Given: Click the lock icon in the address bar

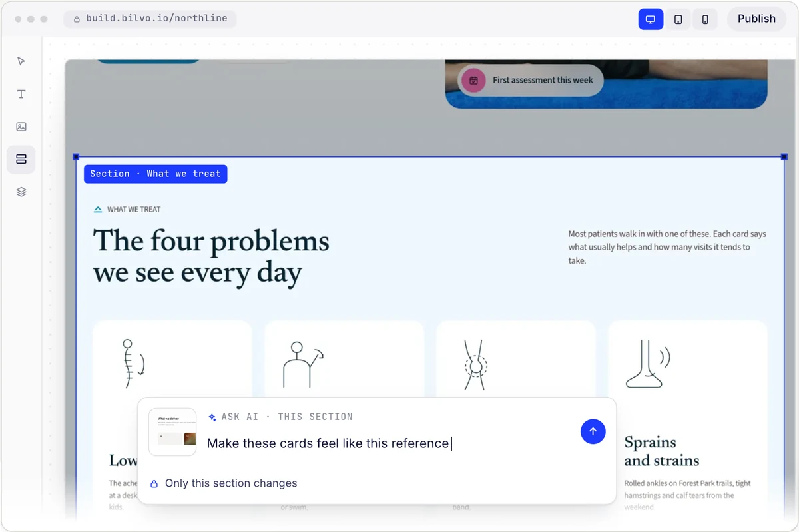Looking at the screenshot, I should point(77,19).
